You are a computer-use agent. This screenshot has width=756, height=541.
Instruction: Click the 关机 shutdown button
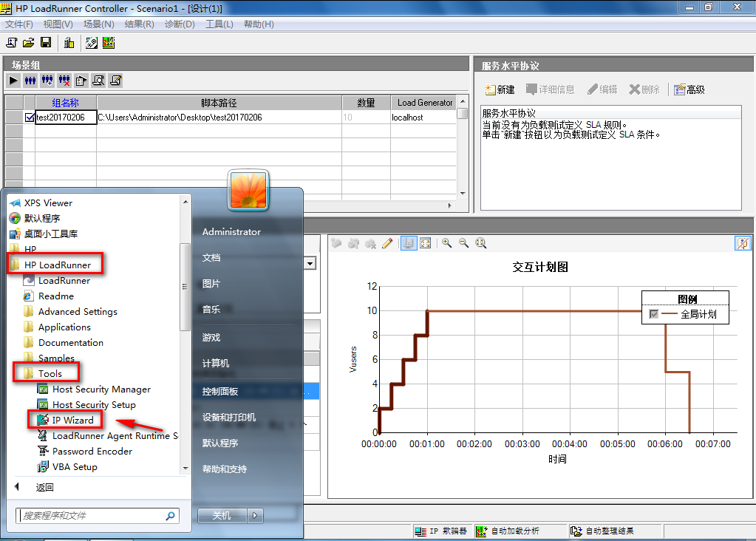click(222, 516)
